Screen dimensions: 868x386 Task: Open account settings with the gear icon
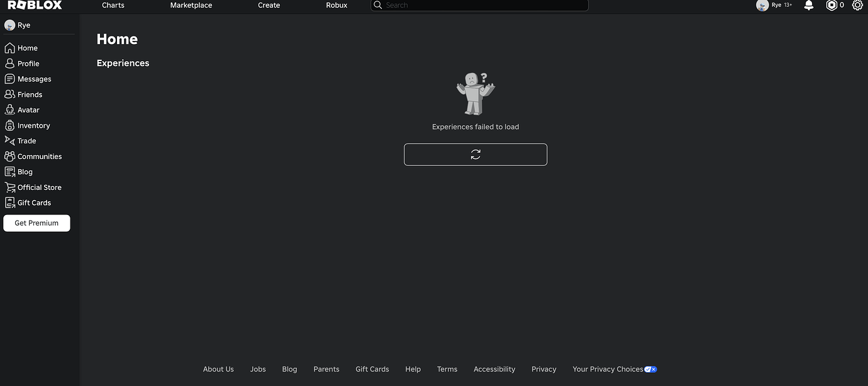point(857,5)
